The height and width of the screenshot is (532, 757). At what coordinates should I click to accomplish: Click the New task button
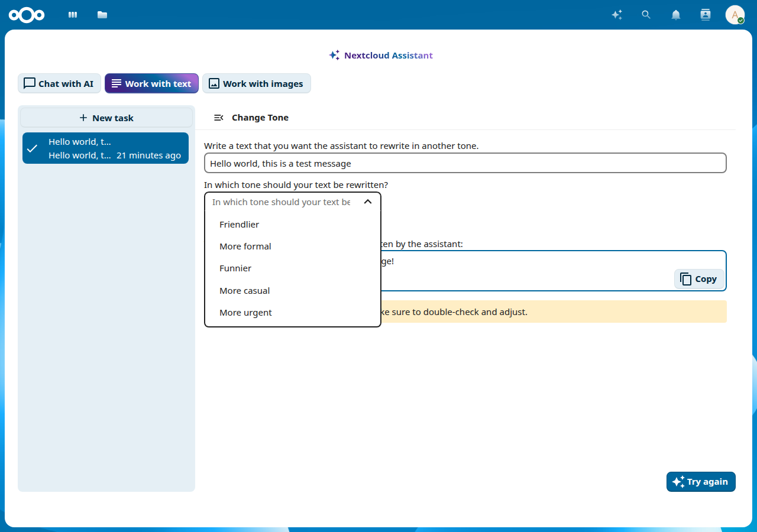coord(106,118)
